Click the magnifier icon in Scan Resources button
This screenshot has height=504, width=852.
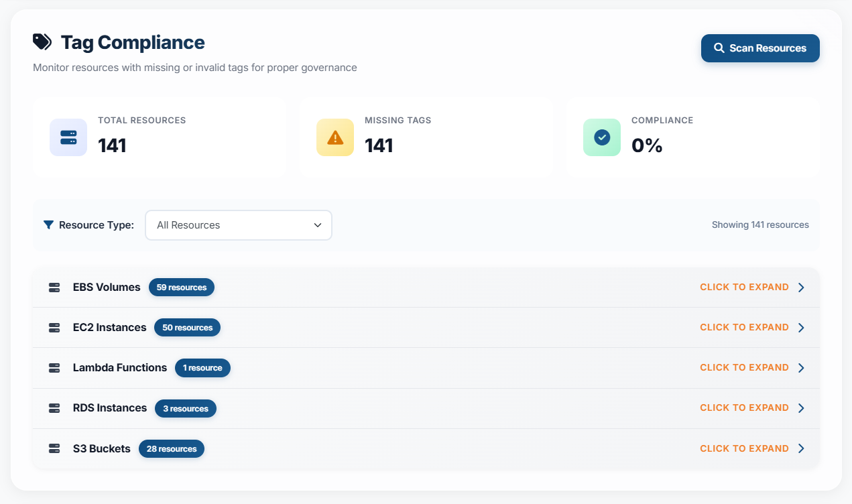click(719, 48)
